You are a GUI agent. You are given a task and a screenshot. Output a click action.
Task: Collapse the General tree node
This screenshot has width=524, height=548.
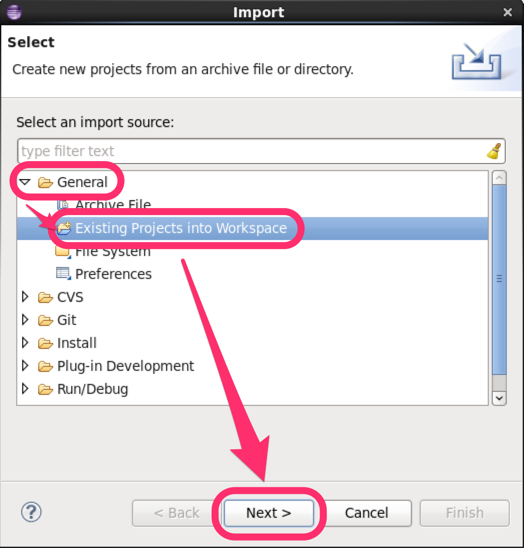tap(25, 182)
